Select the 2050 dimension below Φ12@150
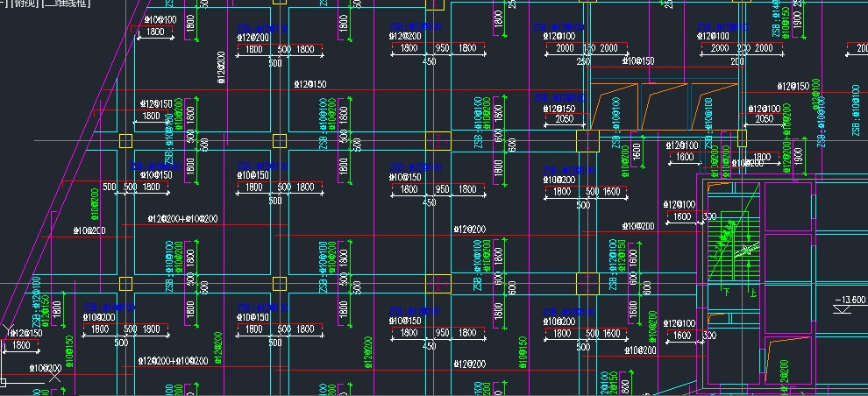Screen dimensions: 868x396 564,119
